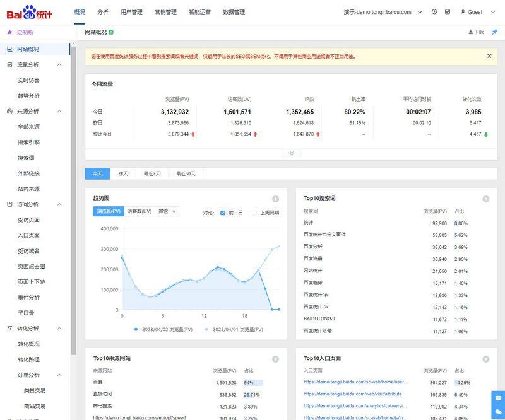
Task: Select the 昨天 date tab
Action: (123, 174)
